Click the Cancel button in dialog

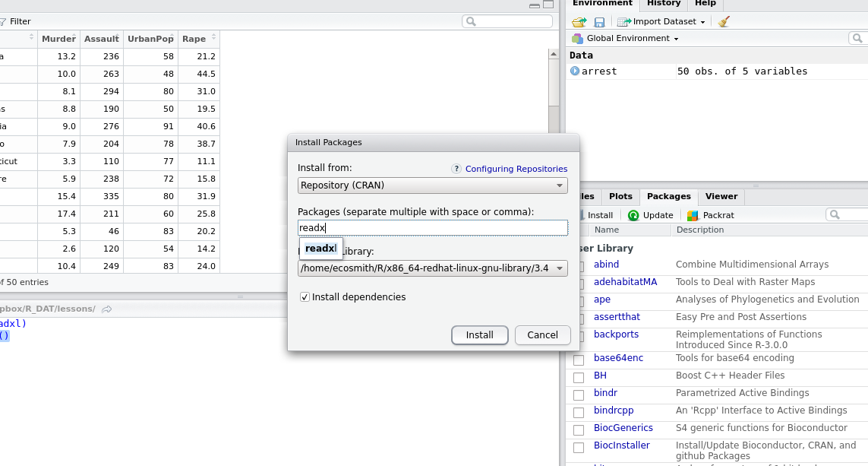(x=542, y=334)
